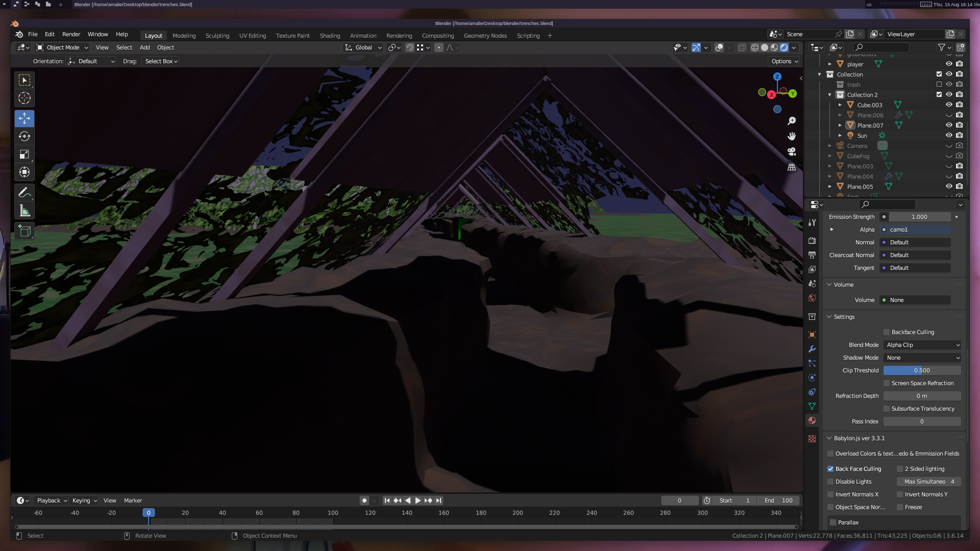Viewport: 980px width, 551px height.
Task: Activate the Annotate pencil tool
Action: pyautogui.click(x=24, y=192)
